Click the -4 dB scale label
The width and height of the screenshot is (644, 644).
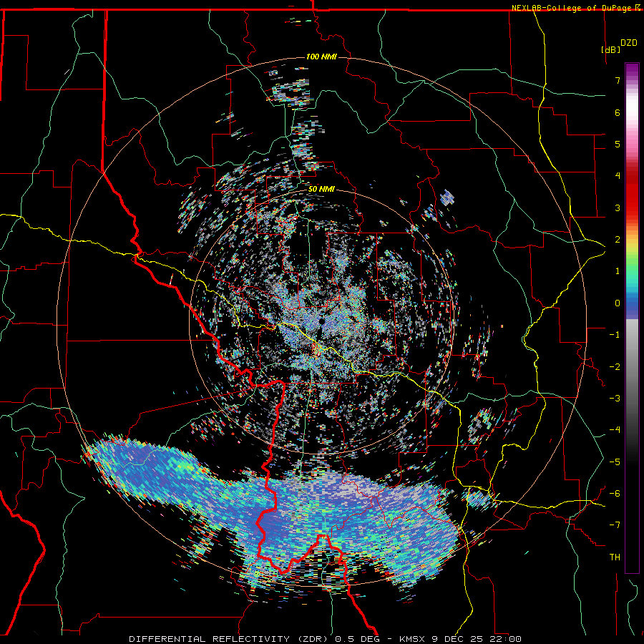click(x=615, y=430)
